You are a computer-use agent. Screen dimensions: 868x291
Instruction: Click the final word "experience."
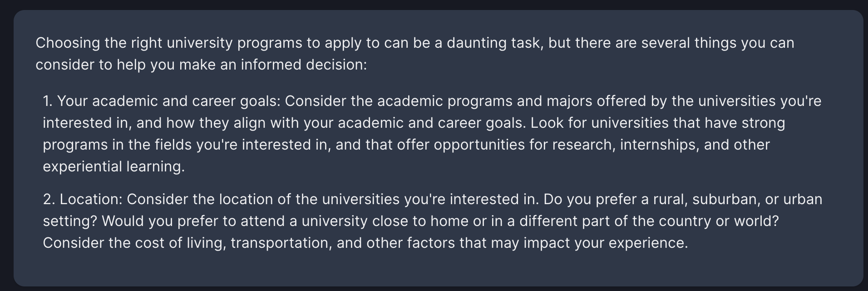point(648,243)
